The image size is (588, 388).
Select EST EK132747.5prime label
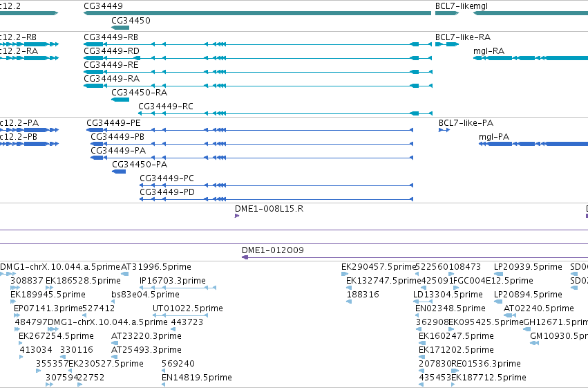click(x=383, y=281)
